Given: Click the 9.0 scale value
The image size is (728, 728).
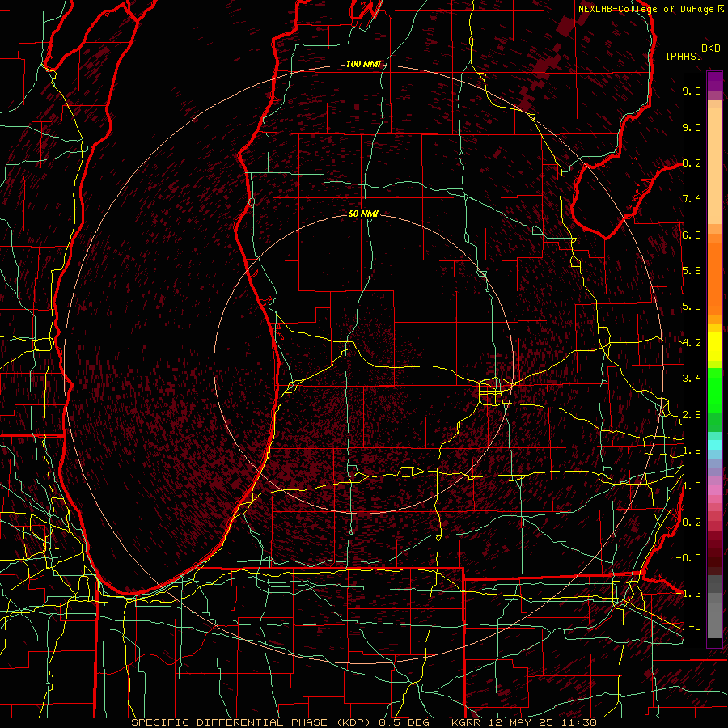Looking at the screenshot, I should pyautogui.click(x=692, y=127).
